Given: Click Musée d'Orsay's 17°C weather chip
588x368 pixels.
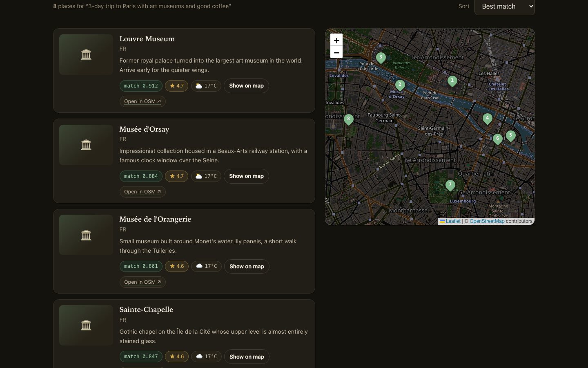Looking at the screenshot, I should (x=206, y=176).
